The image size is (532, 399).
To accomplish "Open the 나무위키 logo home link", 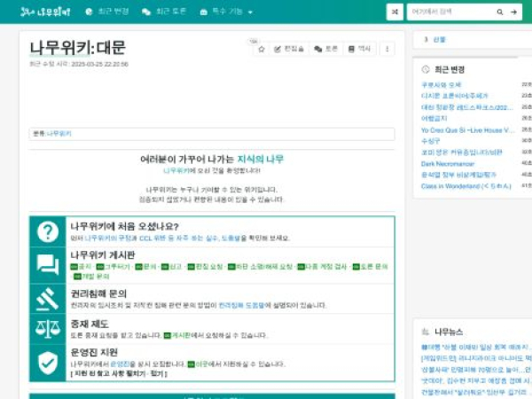I will click(45, 12).
